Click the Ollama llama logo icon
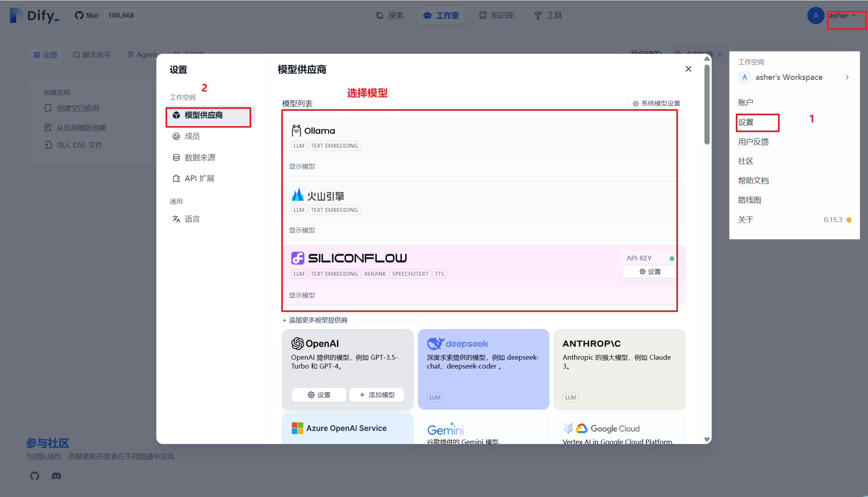The height and width of the screenshot is (497, 868). (296, 130)
